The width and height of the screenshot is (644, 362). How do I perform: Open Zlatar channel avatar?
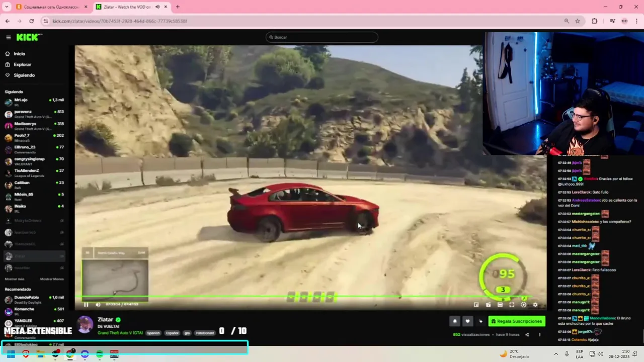(85, 325)
